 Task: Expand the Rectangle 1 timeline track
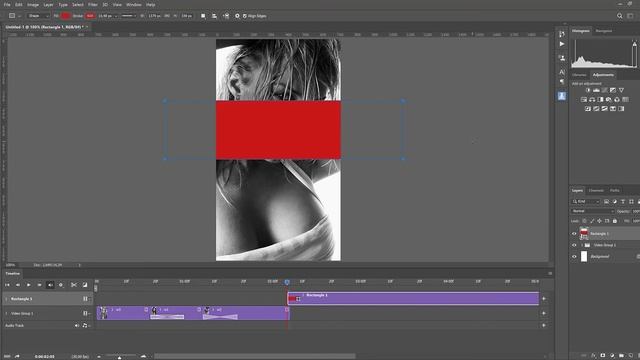pos(6,299)
